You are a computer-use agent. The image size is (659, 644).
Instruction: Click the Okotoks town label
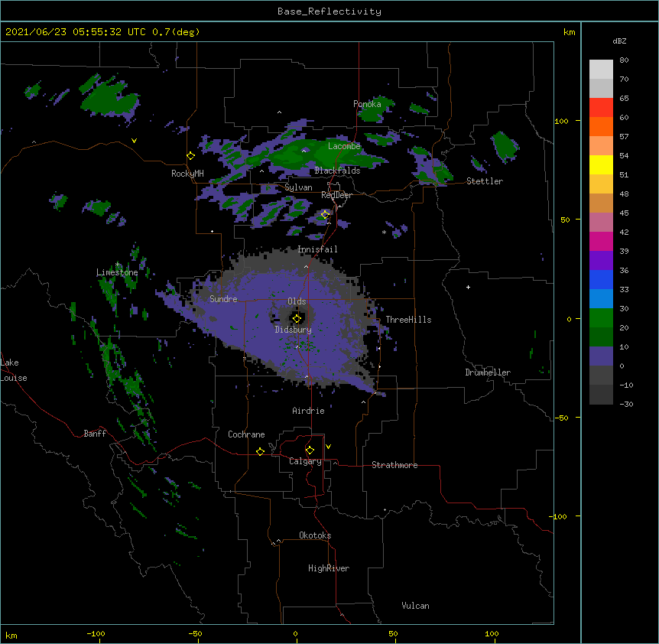click(x=315, y=535)
